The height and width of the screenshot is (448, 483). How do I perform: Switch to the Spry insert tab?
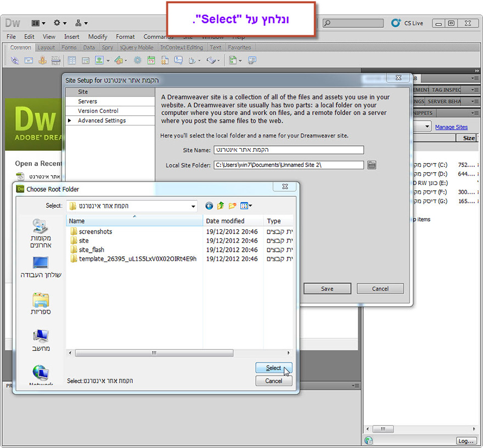(108, 47)
